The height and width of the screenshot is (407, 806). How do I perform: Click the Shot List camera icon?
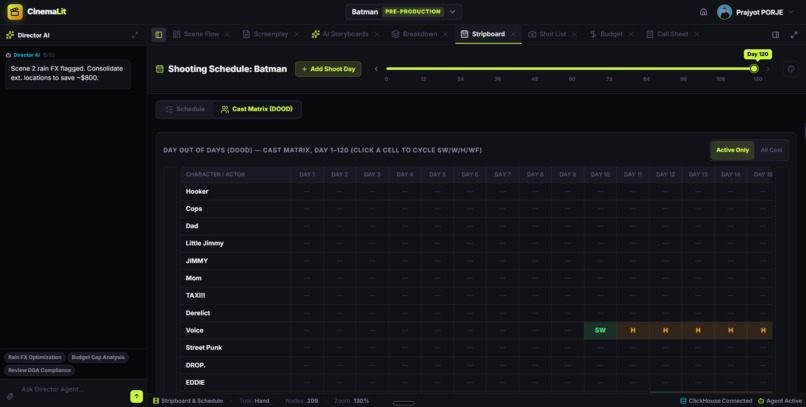(x=532, y=34)
